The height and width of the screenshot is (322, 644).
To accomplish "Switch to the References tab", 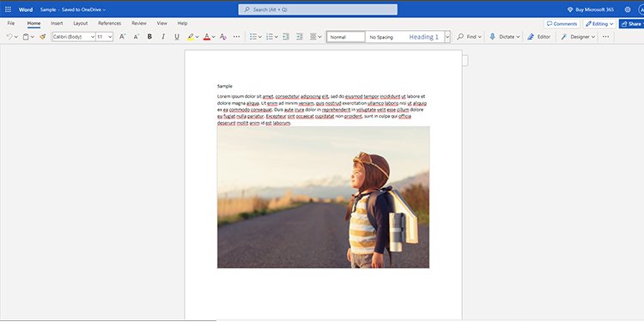I will point(110,23).
